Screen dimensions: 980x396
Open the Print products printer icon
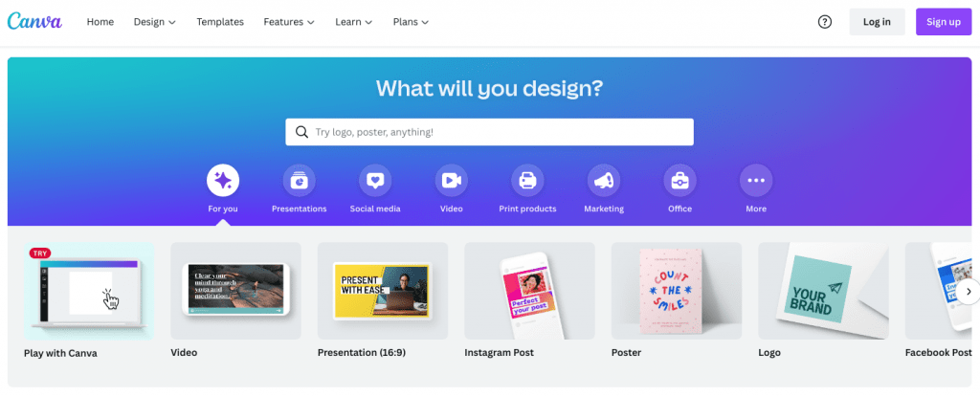click(x=527, y=181)
